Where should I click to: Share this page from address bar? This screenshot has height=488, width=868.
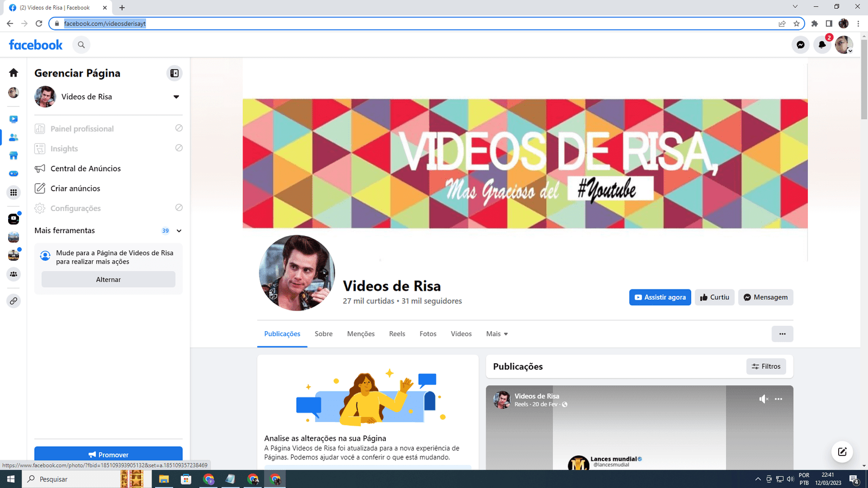point(782,24)
